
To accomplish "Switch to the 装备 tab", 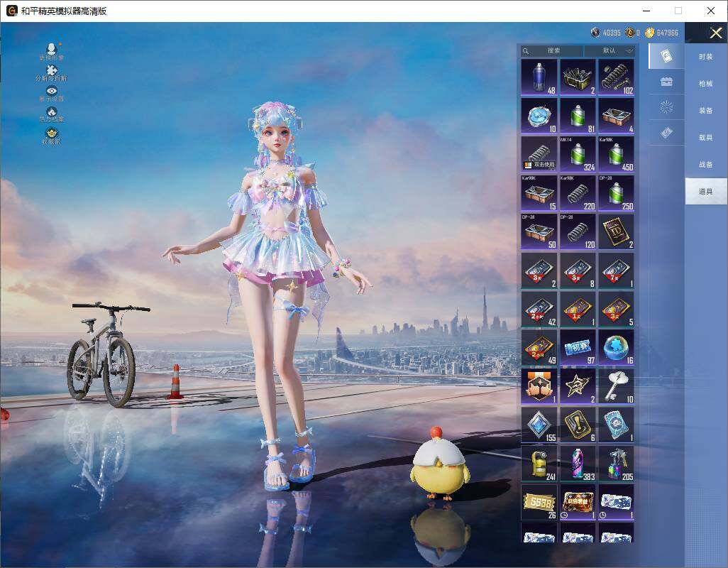I will pos(706,111).
